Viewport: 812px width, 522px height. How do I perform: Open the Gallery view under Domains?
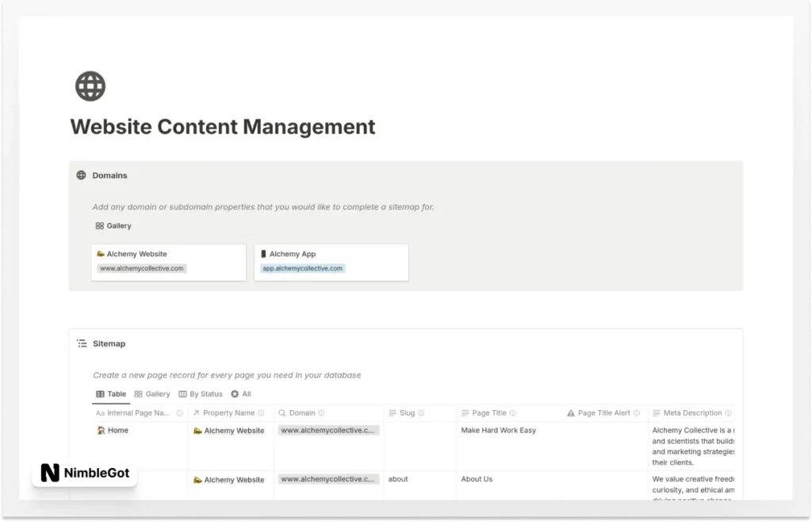pos(113,225)
